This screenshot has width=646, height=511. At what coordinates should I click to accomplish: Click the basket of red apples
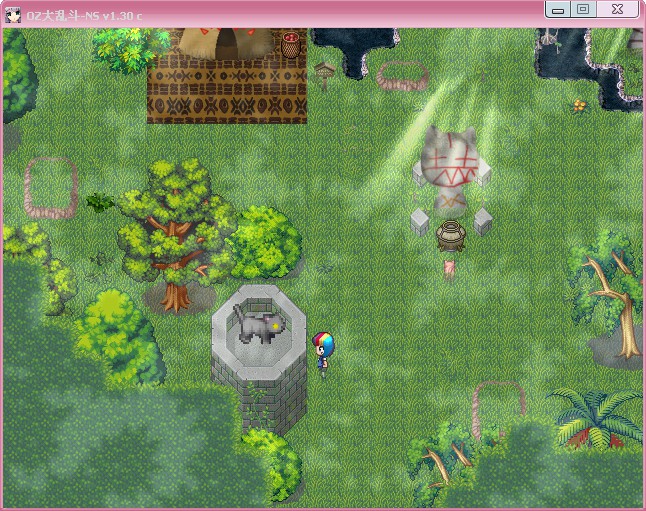(x=291, y=44)
